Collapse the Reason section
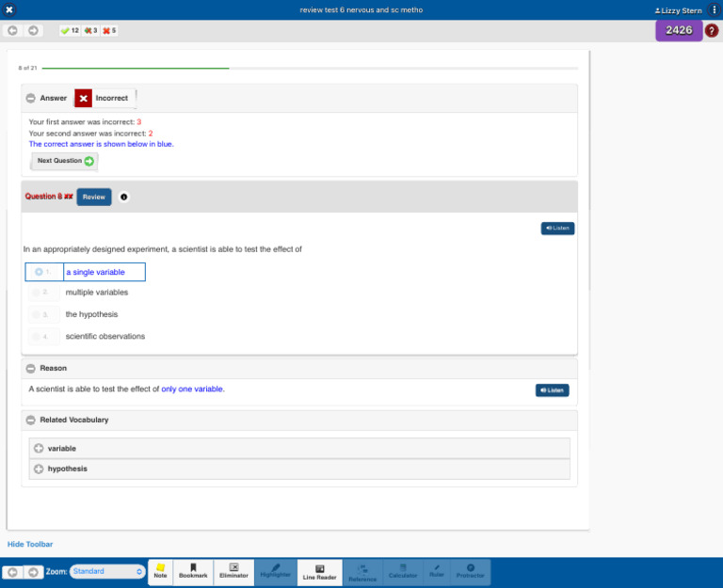 pos(30,368)
